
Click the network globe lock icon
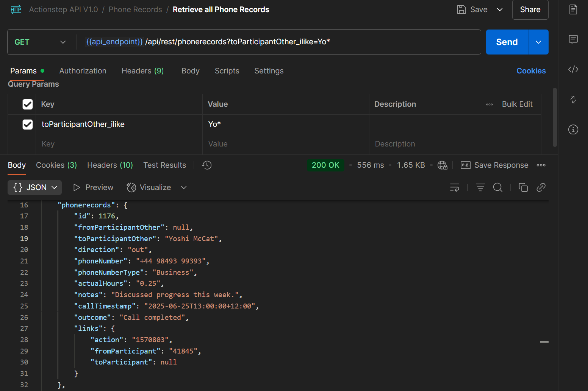[x=443, y=165]
